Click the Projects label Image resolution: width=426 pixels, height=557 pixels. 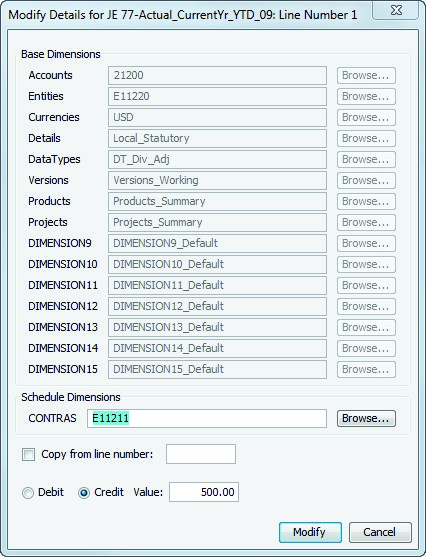tap(48, 222)
